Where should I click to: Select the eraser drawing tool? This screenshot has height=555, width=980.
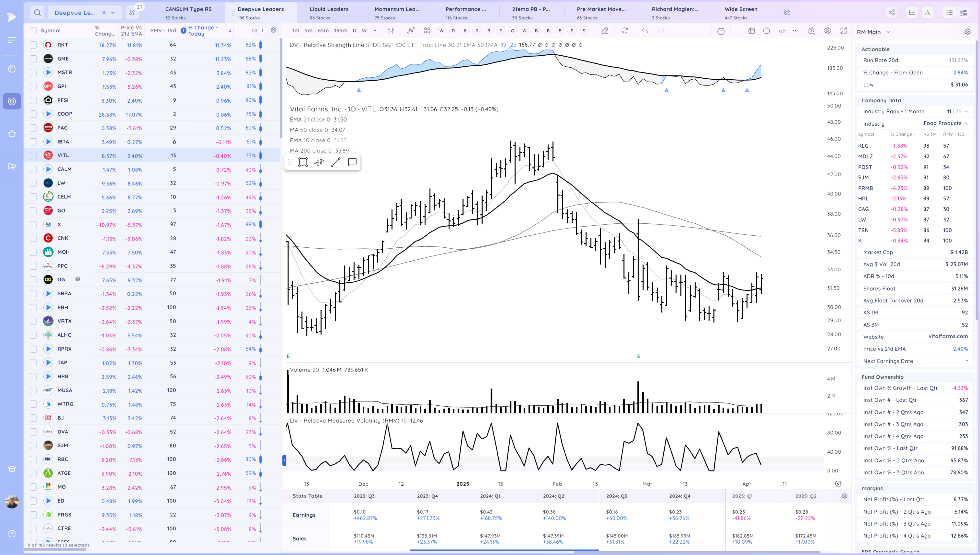click(x=605, y=31)
